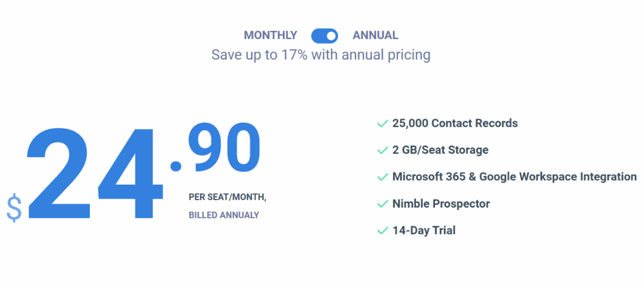Click the .90 cents figure
This screenshot has width=644, height=286.
(223, 149)
